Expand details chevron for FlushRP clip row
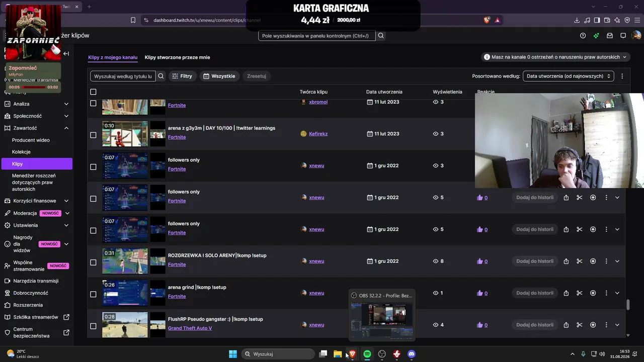The width and height of the screenshot is (644, 362). [x=617, y=325]
